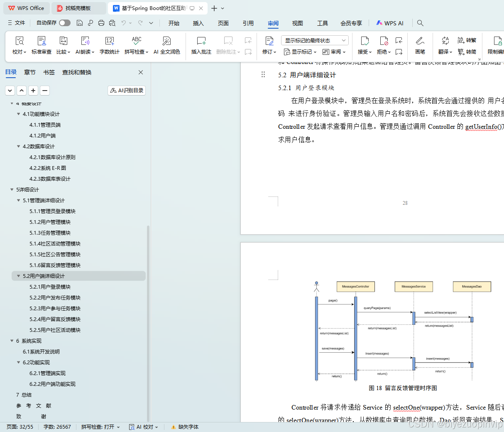Open the 显示标记的最终状态 dropdown
Viewport: 504px width, 432px height.
point(315,40)
